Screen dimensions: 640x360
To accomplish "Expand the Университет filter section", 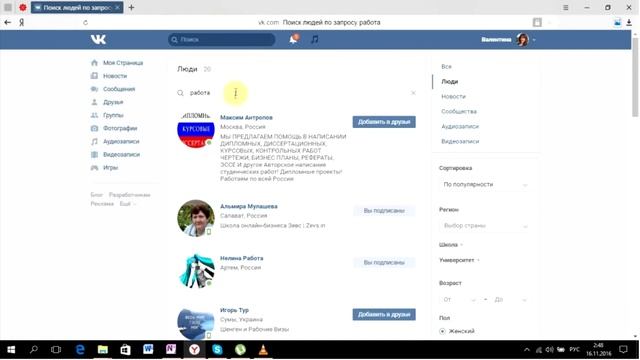I will coord(459,260).
